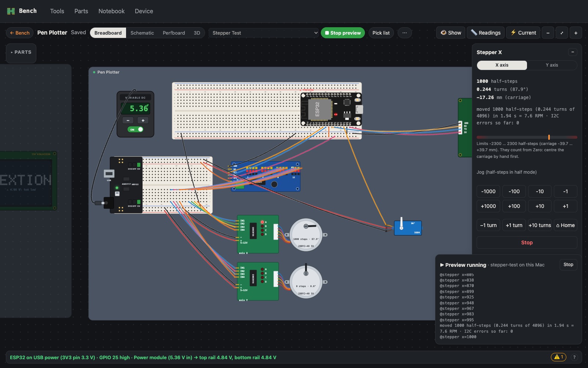This screenshot has width=588, height=368.
Task: Go back with the Bench arrow button
Action: click(x=20, y=33)
